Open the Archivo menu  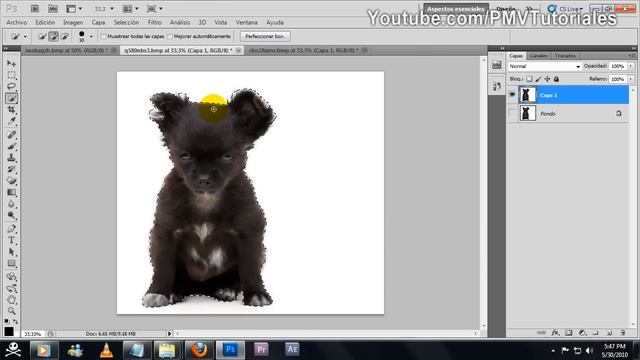[17, 22]
